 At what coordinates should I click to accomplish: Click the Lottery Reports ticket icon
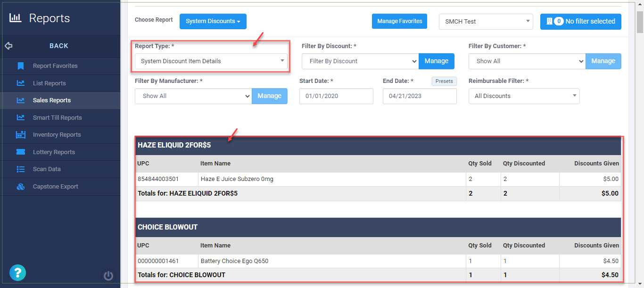20,152
